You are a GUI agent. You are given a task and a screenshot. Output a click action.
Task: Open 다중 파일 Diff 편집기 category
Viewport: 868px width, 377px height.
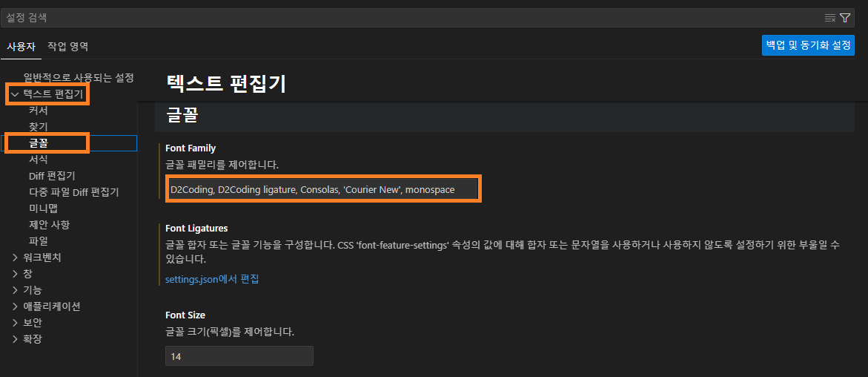coord(73,192)
